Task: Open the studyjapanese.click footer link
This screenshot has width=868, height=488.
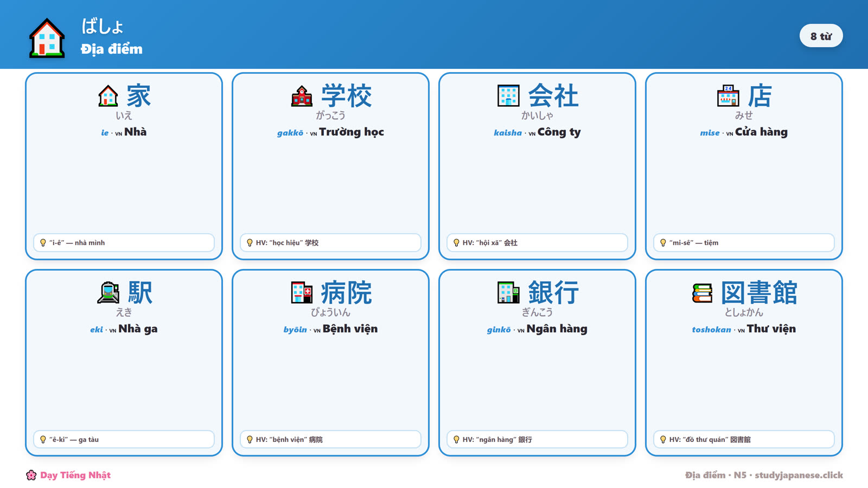Action: (x=799, y=476)
